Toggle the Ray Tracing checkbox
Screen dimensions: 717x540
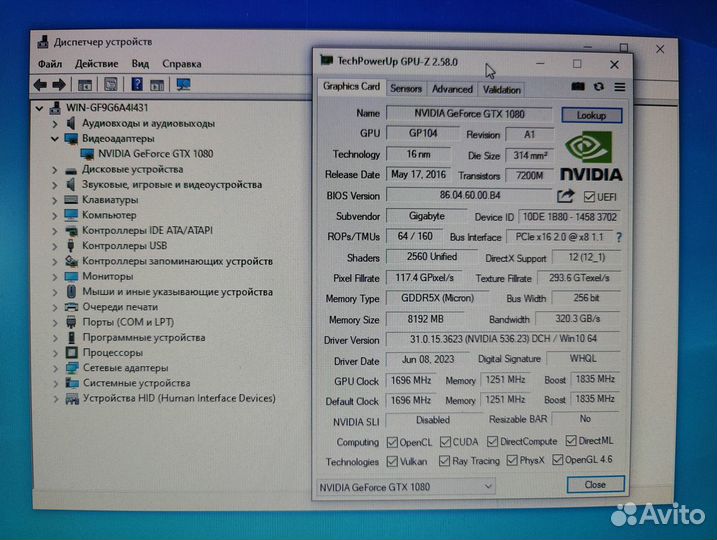tap(444, 461)
